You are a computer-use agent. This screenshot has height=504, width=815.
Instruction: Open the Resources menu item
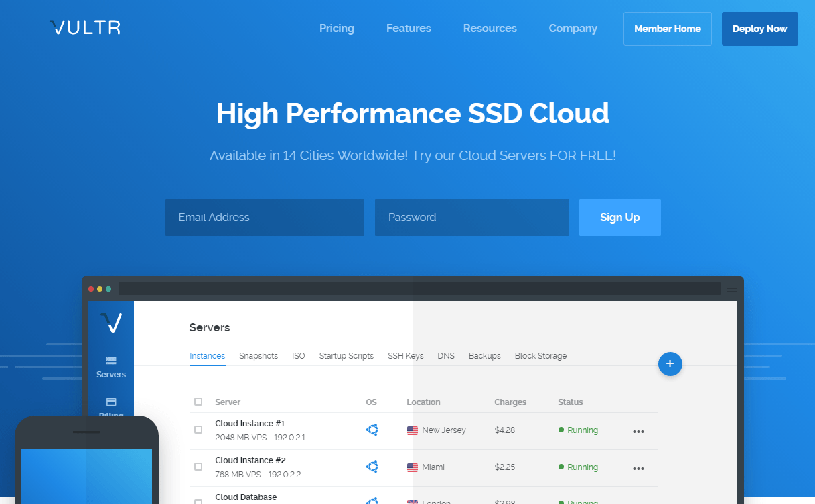pos(490,28)
